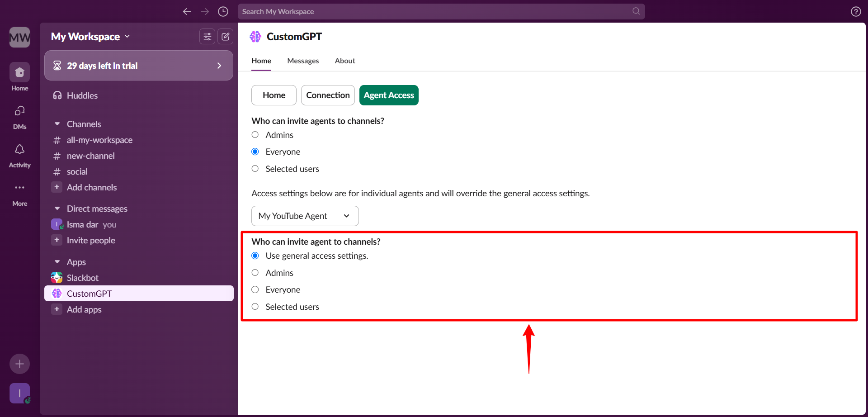Select Selected users for general invite access
This screenshot has height=417, width=868.
(255, 169)
